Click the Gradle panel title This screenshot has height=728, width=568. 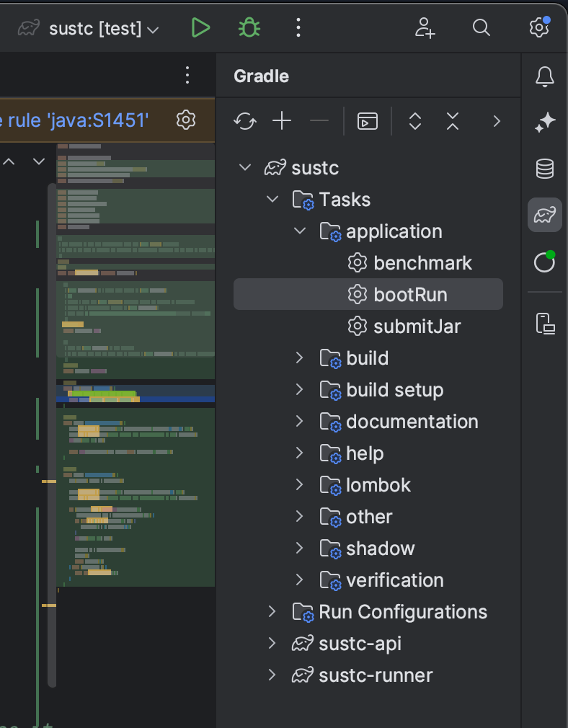tap(261, 76)
